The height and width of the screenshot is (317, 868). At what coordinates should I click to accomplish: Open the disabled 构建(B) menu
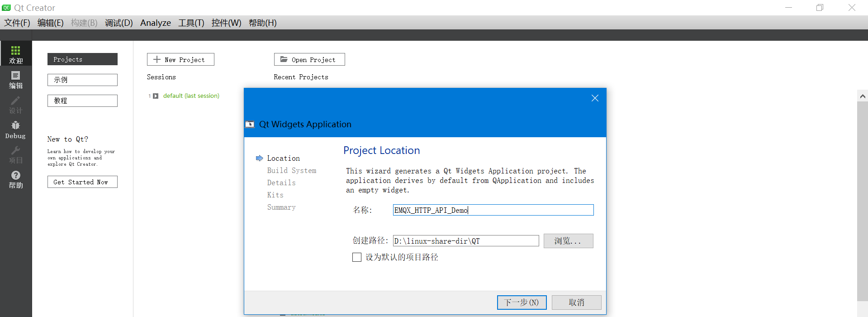84,23
